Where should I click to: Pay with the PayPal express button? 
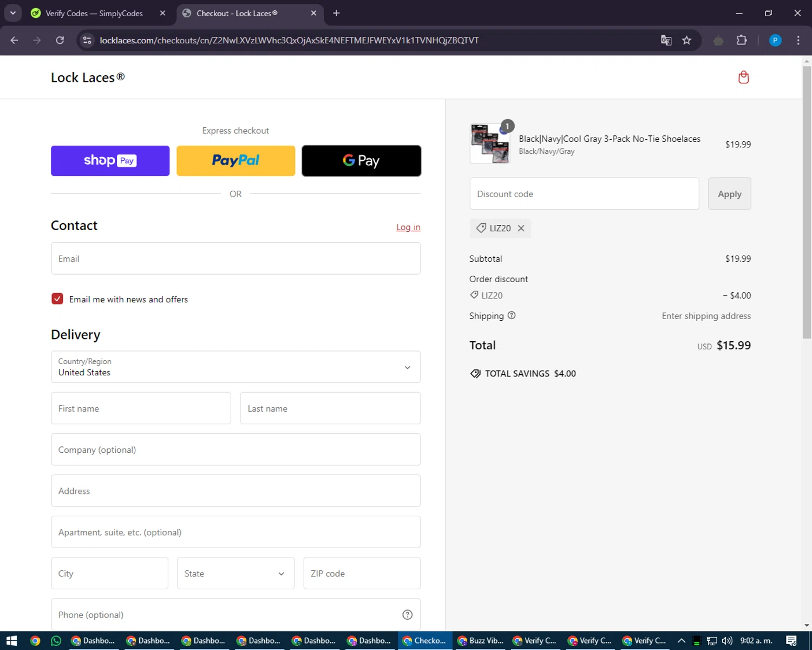235,161
